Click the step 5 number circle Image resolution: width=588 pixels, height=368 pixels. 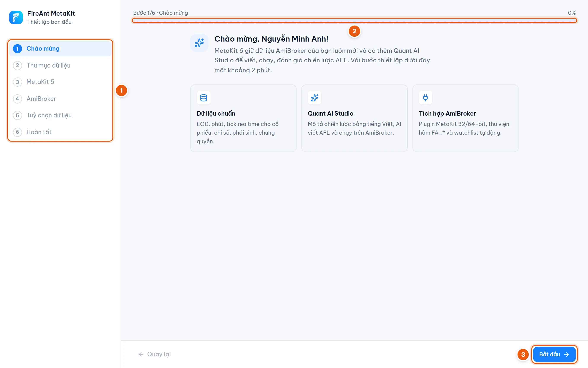(x=18, y=115)
